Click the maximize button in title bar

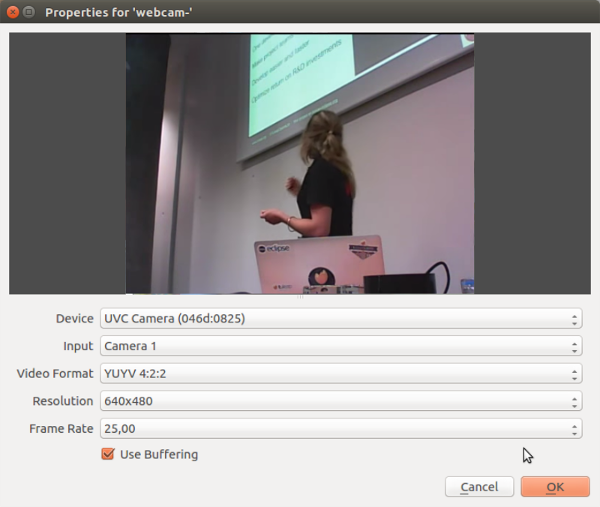(x=28, y=12)
